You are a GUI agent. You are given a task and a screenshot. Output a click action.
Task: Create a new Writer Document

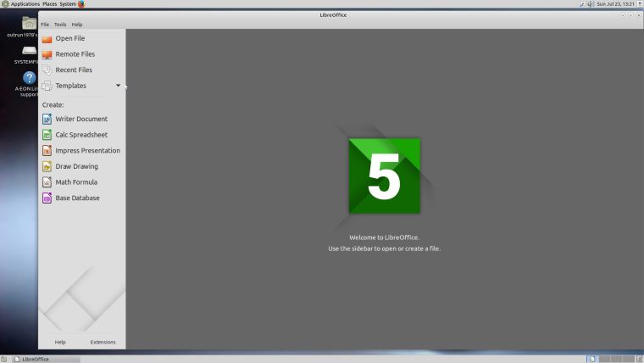click(81, 119)
